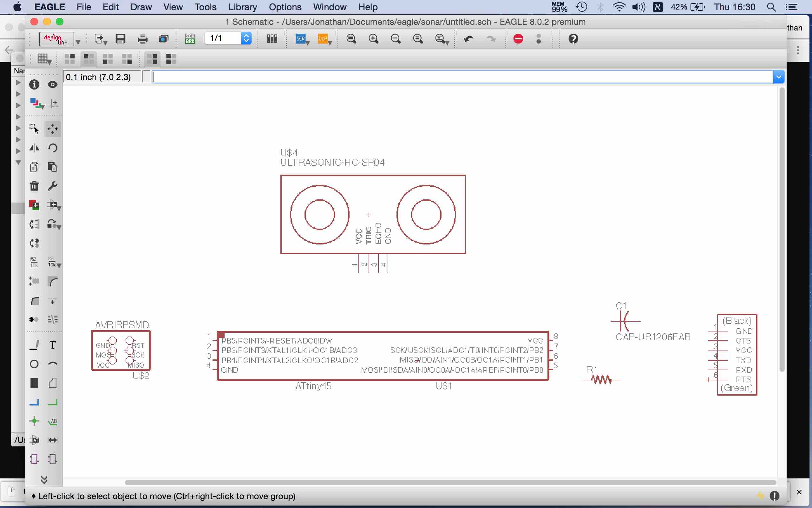Viewport: 812px width, 508px height.
Task: Select the Pinswap tool
Action: [x=34, y=224]
